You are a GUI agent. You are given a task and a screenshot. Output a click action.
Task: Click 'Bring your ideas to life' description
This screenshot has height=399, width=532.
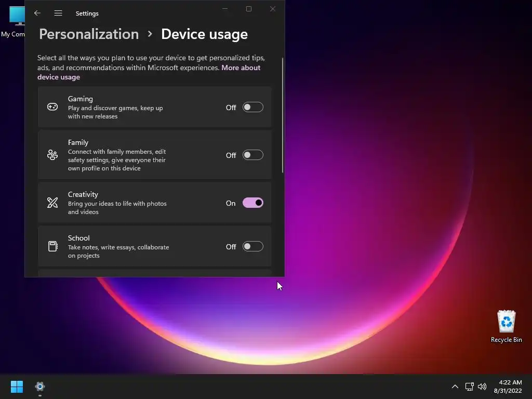tap(117, 208)
